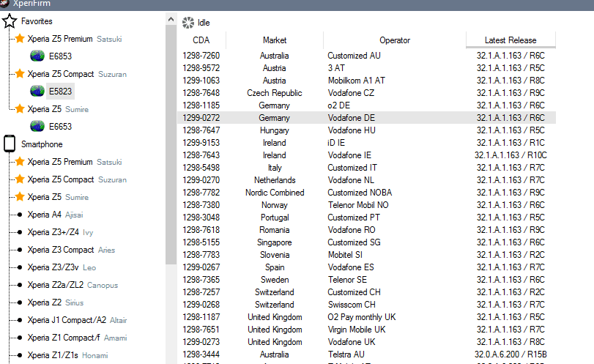This screenshot has height=364, width=594.
Task: Click the star next to Favorites Xperia Z5 Compact
Action: [x=20, y=74]
